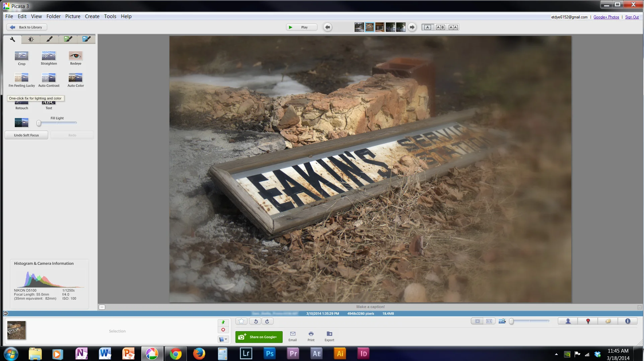Apply Auto Color correction
644x361 pixels.
[75, 80]
